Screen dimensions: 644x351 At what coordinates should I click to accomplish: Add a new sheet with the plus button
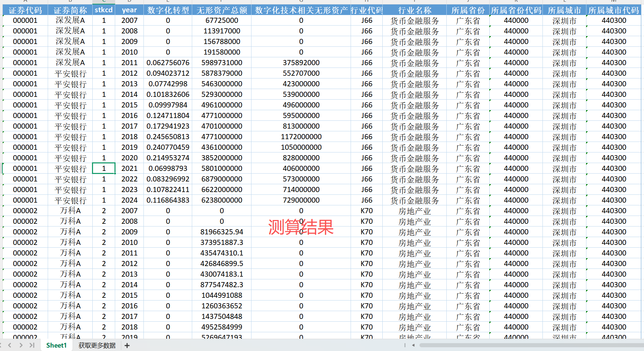point(127,346)
